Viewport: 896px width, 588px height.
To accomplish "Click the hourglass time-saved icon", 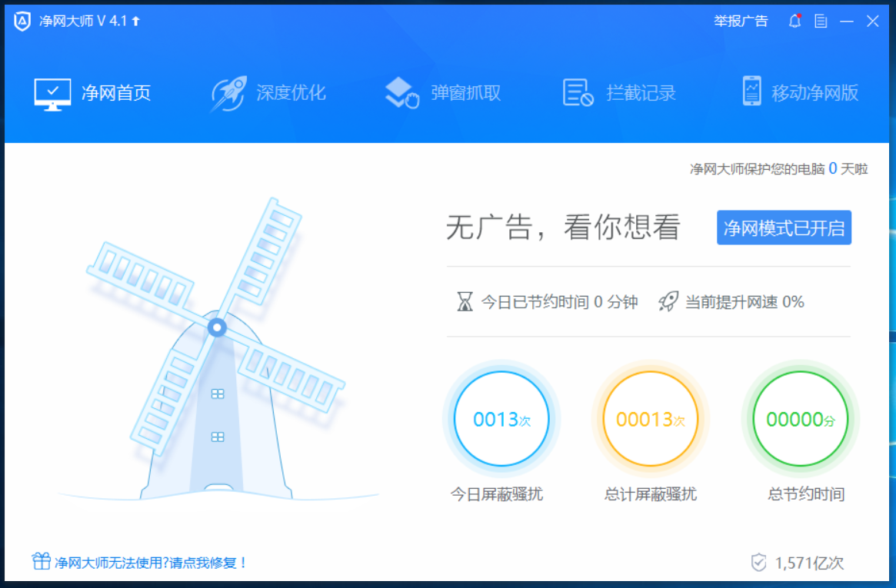I will [x=465, y=301].
